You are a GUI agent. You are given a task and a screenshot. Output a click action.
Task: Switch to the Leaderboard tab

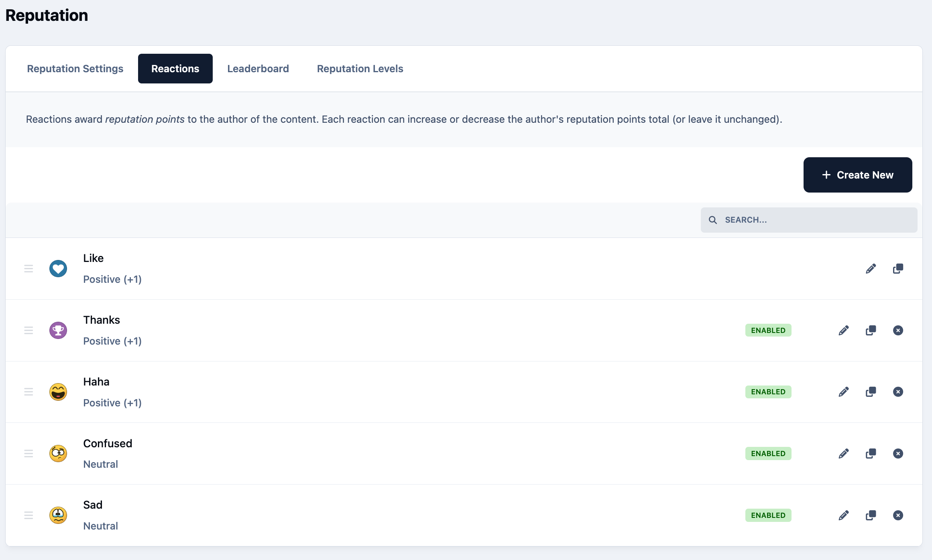(x=258, y=69)
